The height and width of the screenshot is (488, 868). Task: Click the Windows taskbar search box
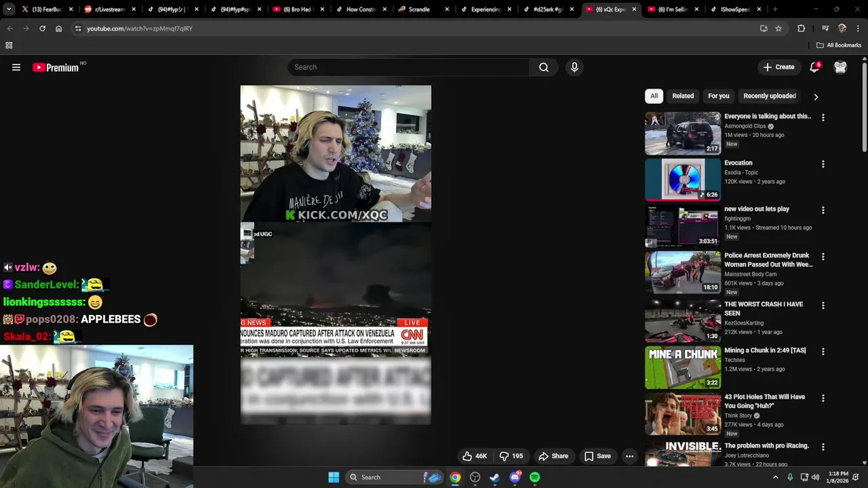[x=394, y=477]
